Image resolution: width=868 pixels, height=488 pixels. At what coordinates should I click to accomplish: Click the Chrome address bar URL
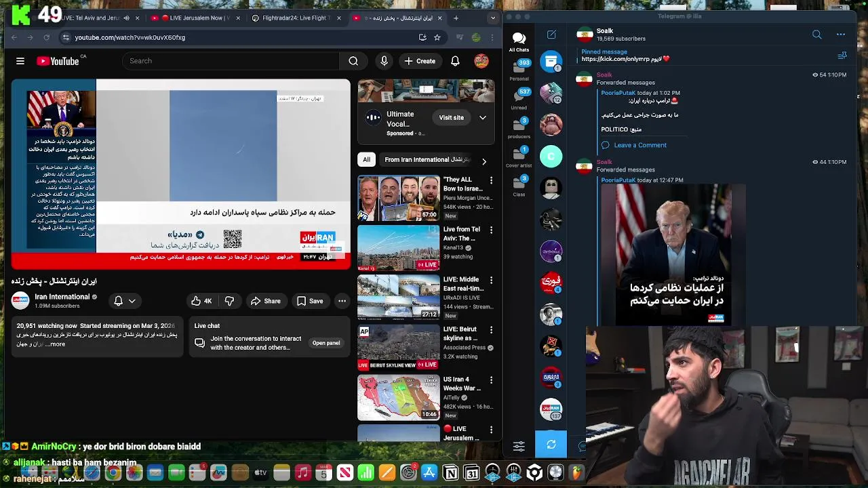130,37
